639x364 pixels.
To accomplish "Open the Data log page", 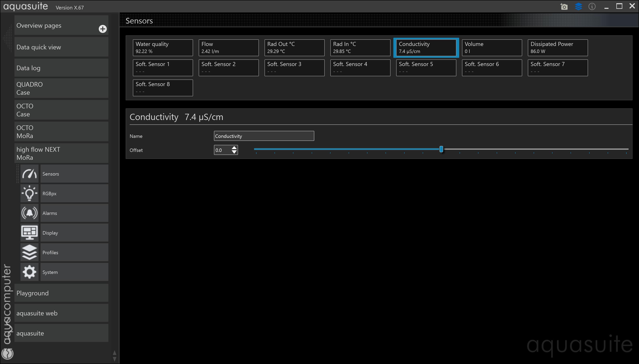I will coord(61,68).
